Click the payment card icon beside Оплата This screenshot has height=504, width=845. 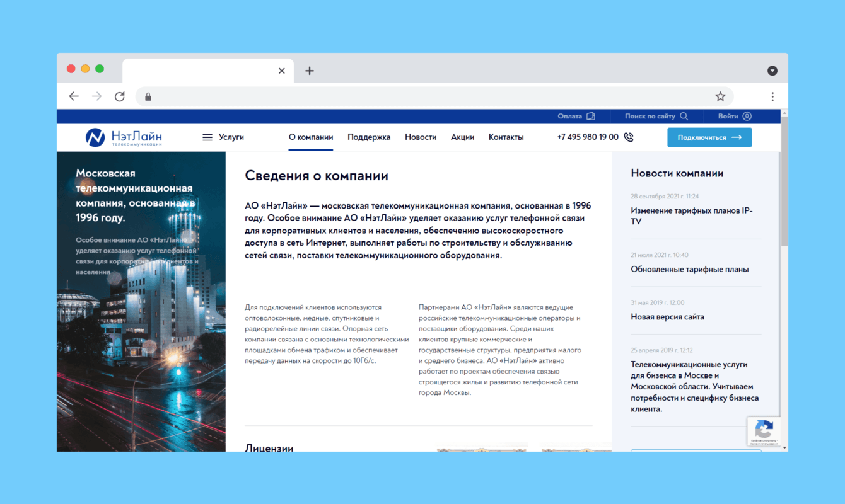591,116
